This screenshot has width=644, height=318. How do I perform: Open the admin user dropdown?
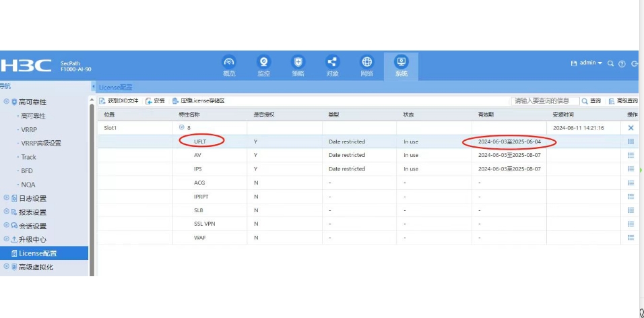coord(590,63)
